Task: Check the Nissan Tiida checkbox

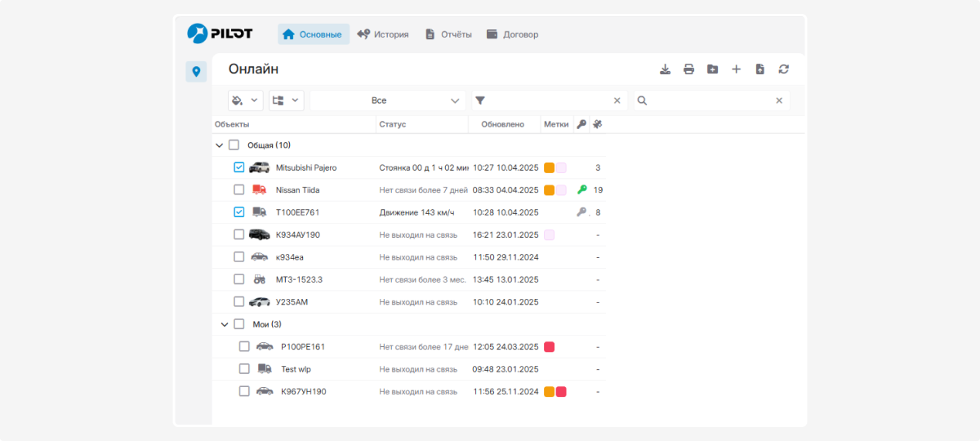Action: tap(239, 189)
